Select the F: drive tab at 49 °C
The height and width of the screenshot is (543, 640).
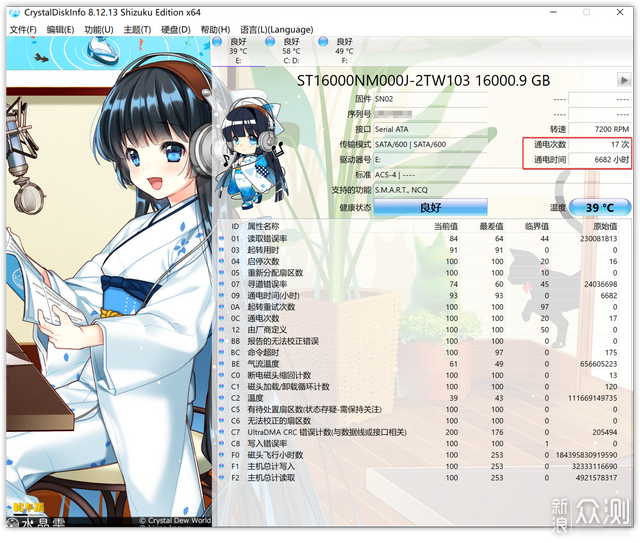344,51
